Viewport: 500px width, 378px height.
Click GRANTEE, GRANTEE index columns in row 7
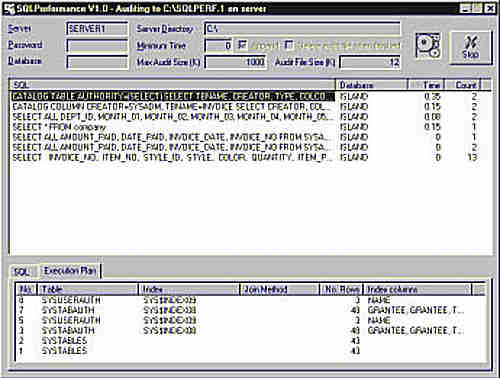(415, 310)
